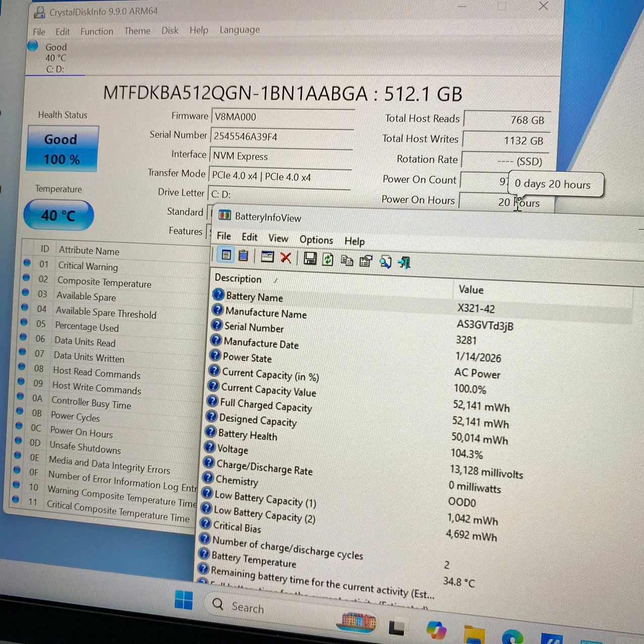
Task: Click the Attribute Name column header
Action: tap(89, 250)
